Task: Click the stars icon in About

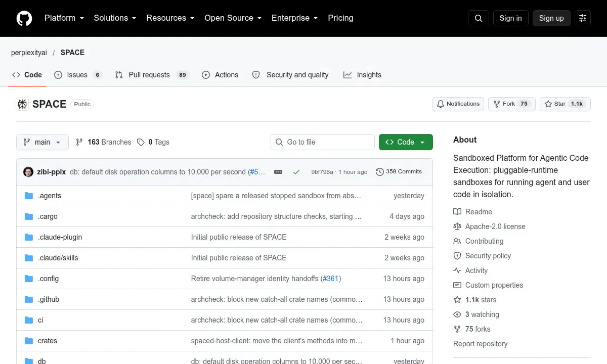Action: [x=457, y=300]
